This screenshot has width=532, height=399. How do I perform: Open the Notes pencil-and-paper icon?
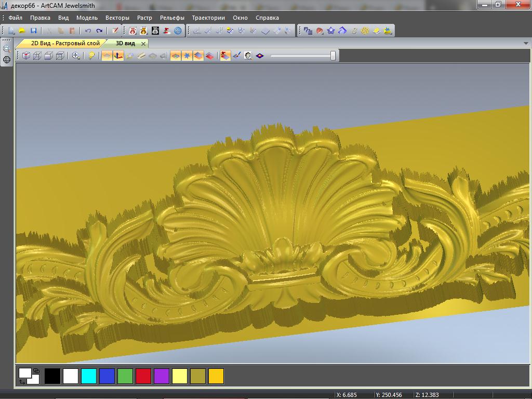coord(115,31)
